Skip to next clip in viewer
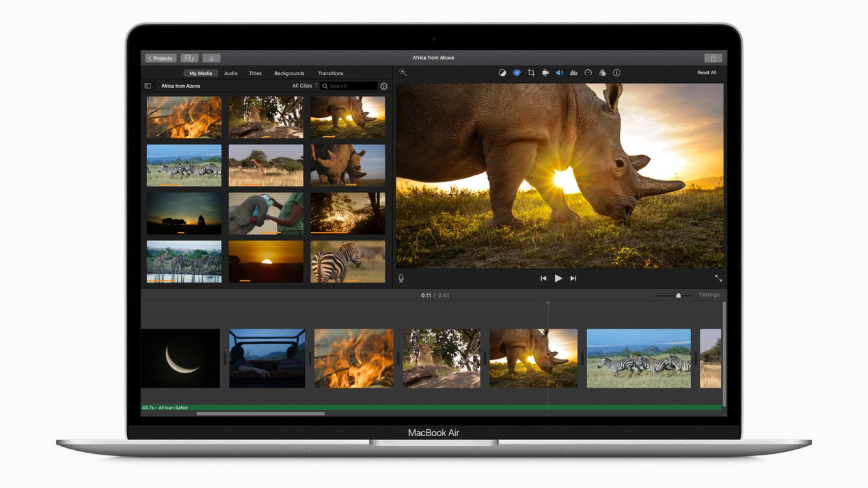Screen dimensions: 868x488 [x=573, y=278]
